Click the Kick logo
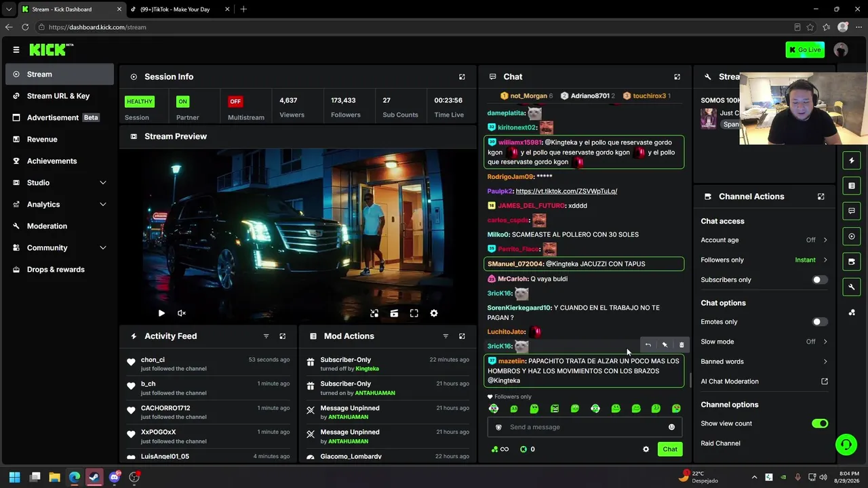This screenshot has height=488, width=868. click(x=51, y=49)
